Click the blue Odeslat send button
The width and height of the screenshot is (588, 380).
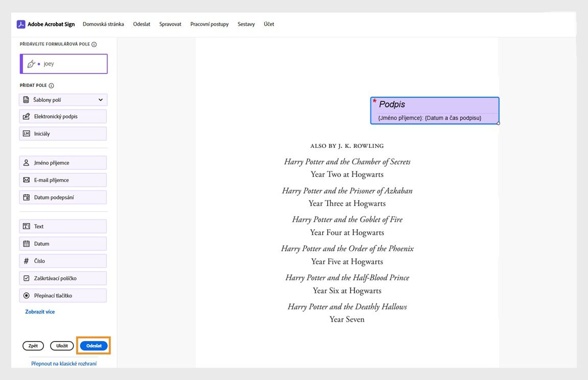coord(94,346)
